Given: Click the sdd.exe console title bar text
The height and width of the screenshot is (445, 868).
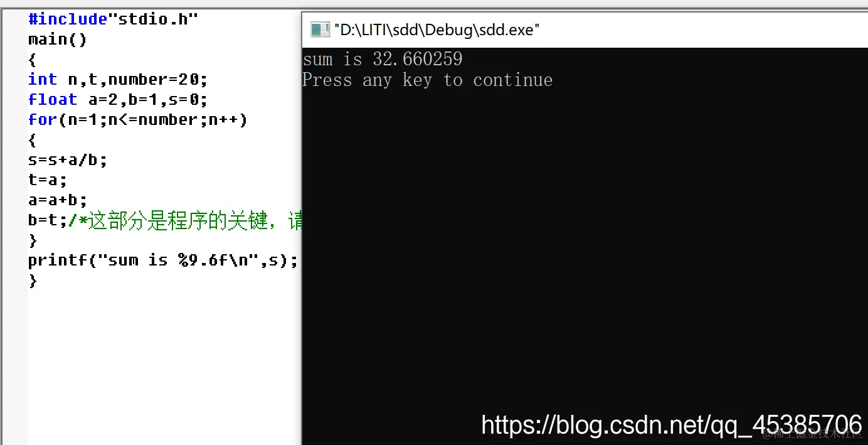Looking at the screenshot, I should point(437,29).
